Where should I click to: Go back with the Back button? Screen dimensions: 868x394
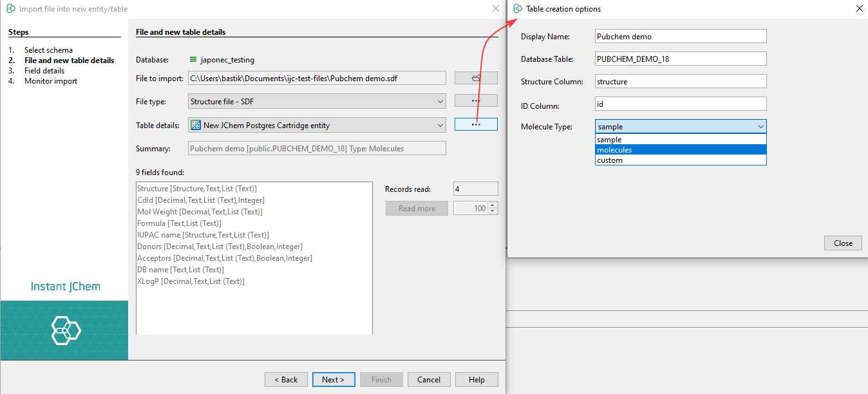click(x=286, y=380)
